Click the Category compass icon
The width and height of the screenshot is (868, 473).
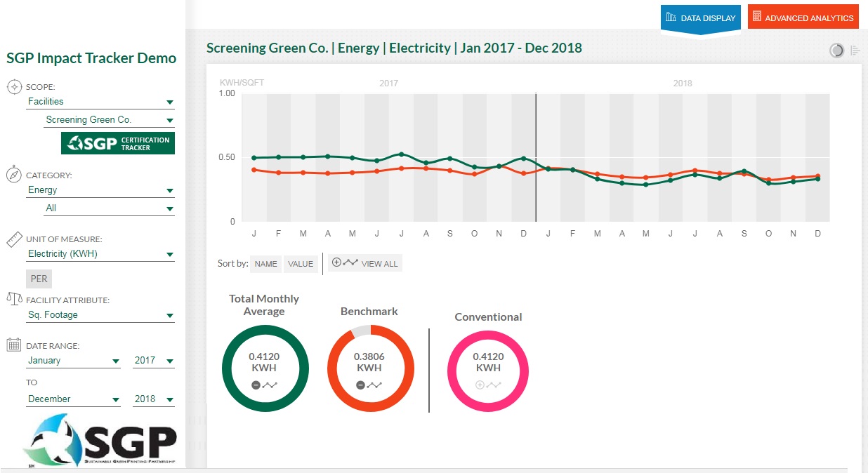[14, 175]
